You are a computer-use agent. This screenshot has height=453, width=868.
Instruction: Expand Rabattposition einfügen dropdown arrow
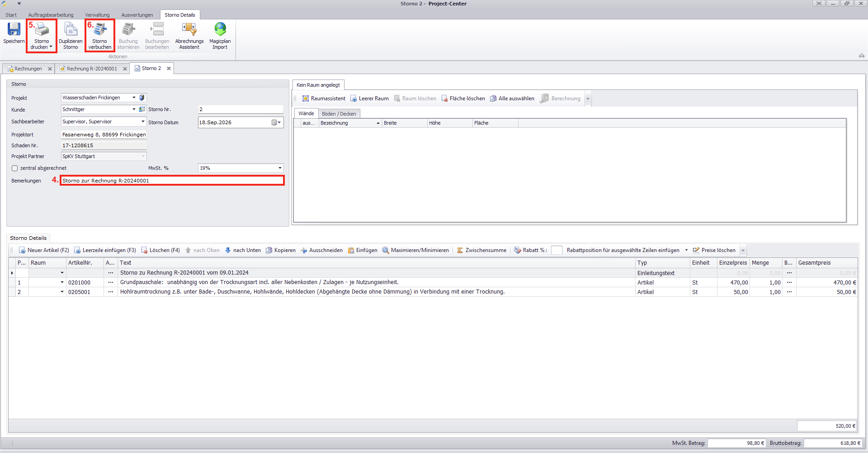click(x=686, y=250)
